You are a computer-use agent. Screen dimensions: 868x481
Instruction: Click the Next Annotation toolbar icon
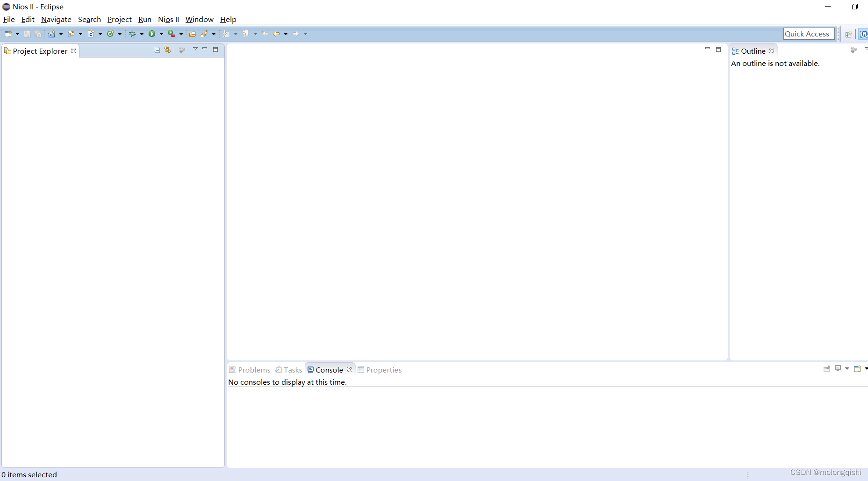point(226,34)
